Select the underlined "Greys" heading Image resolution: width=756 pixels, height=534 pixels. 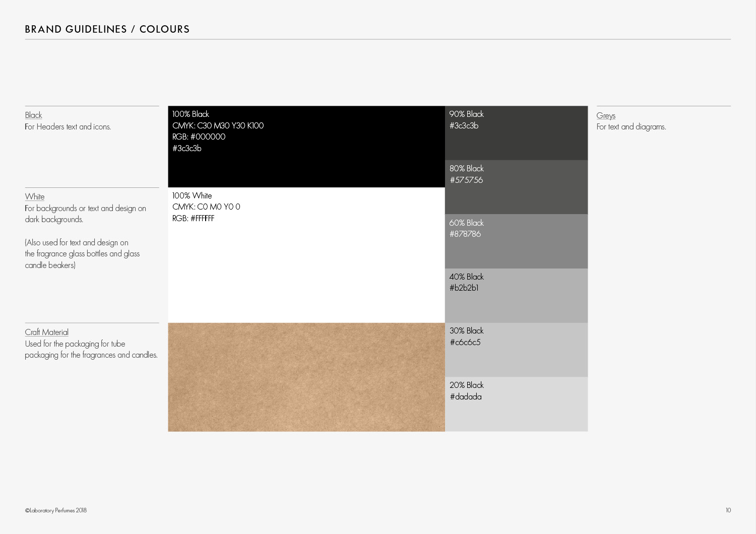(606, 116)
